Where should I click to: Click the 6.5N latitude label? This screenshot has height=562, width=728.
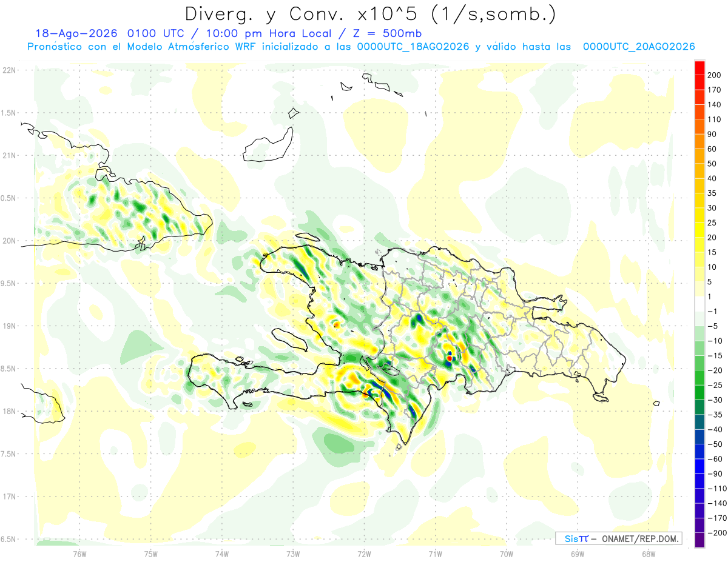pos(8,539)
